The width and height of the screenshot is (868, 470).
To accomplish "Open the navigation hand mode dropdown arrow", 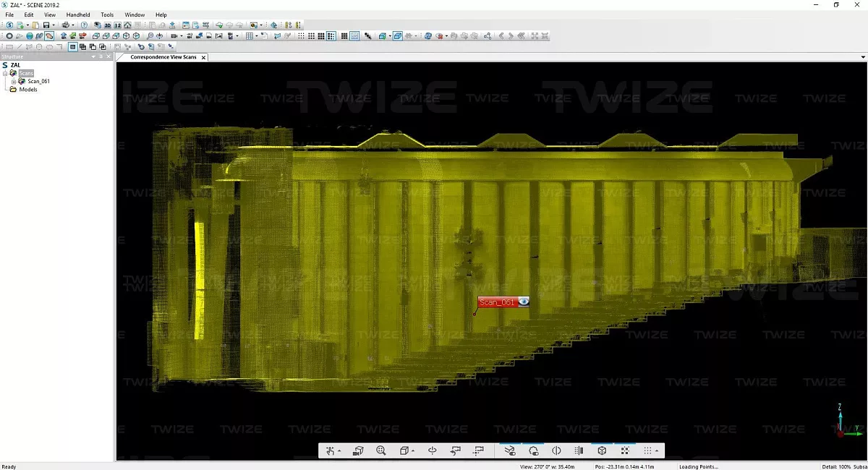I will [x=339, y=451].
